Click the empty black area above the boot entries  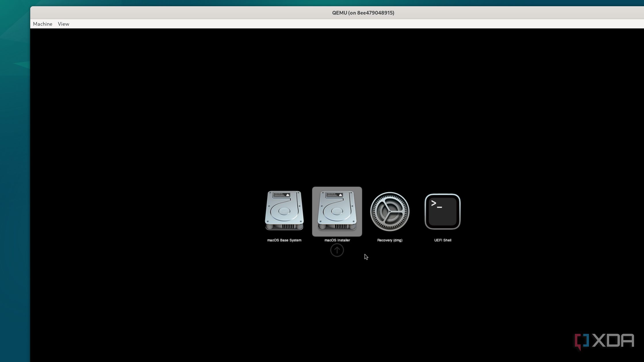336,109
